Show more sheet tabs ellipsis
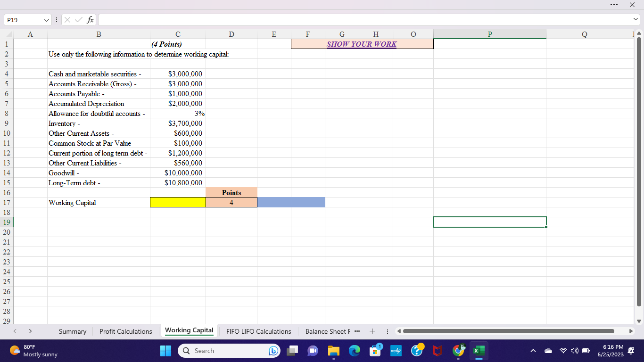644x362 pixels. coord(357,331)
